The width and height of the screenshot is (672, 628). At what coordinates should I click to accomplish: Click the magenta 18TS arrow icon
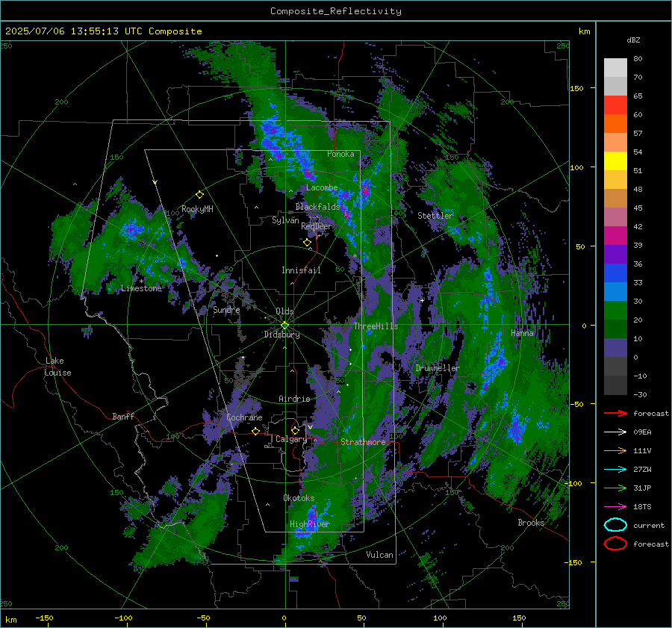click(615, 507)
